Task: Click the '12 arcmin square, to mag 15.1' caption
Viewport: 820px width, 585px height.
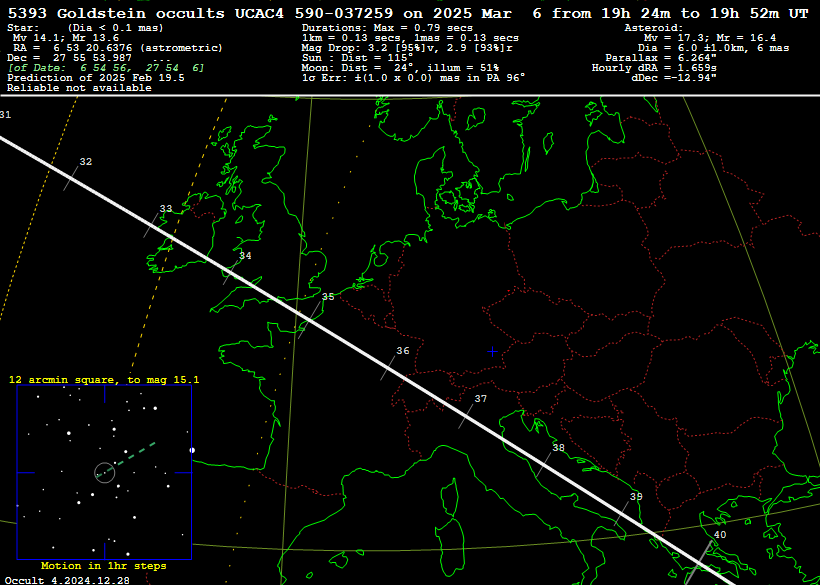Action: 104,380
